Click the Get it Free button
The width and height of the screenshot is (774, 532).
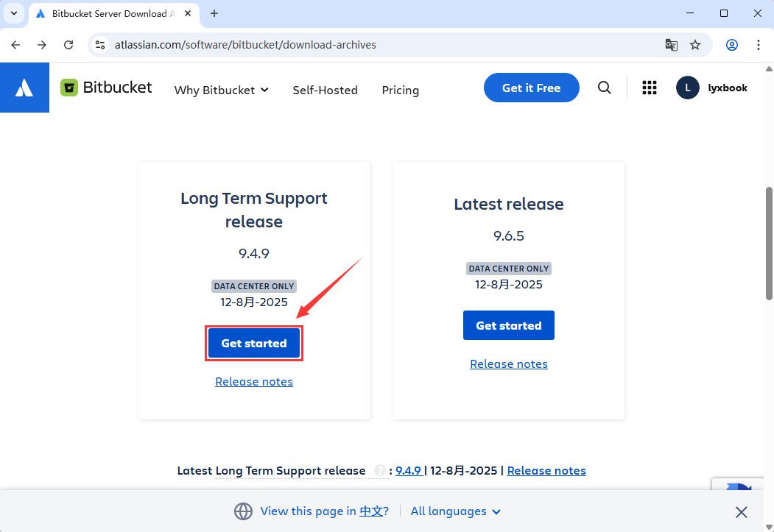tap(531, 88)
